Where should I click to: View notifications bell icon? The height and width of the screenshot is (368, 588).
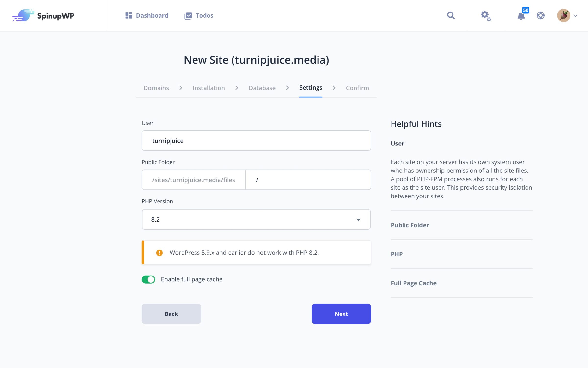521,16
